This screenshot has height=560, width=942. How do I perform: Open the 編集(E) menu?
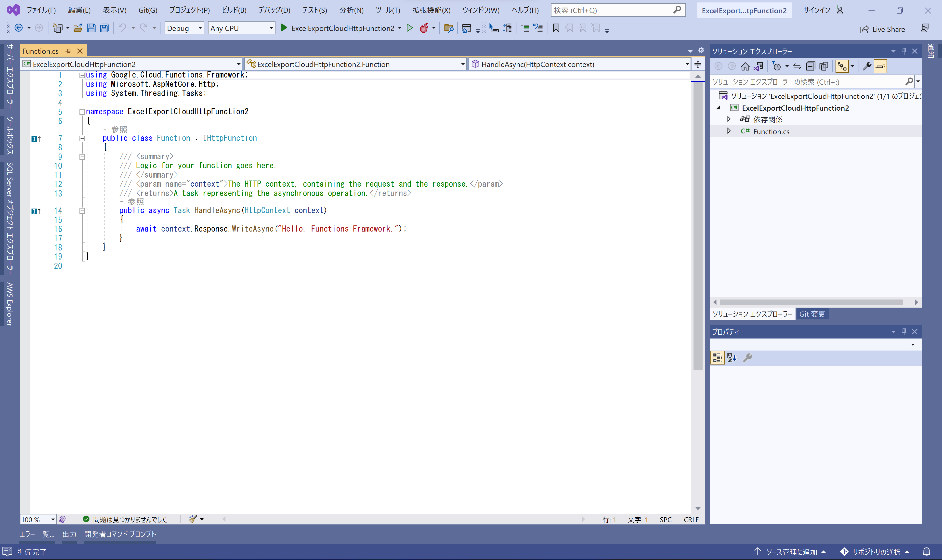point(79,10)
